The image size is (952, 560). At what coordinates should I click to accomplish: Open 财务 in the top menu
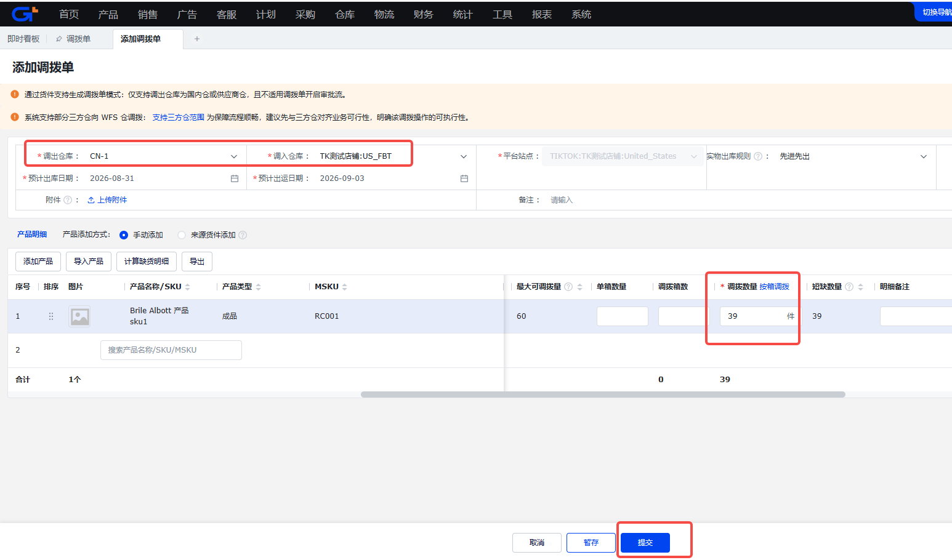pos(424,14)
